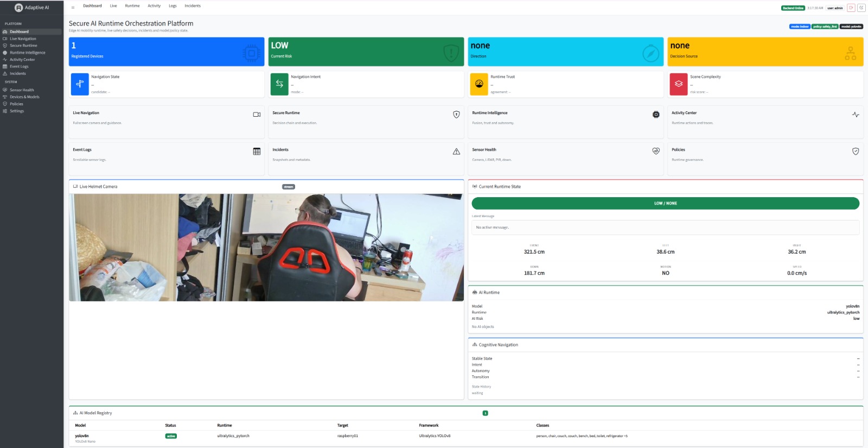Image resolution: width=868 pixels, height=448 pixels.
Task: Click the Live Helmet Camera video feed
Action: pyautogui.click(x=266, y=248)
